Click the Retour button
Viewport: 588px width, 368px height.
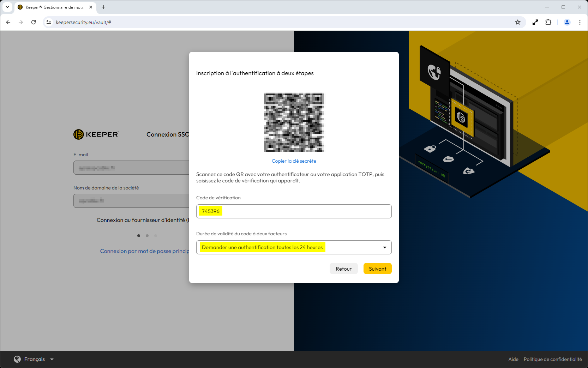click(343, 269)
